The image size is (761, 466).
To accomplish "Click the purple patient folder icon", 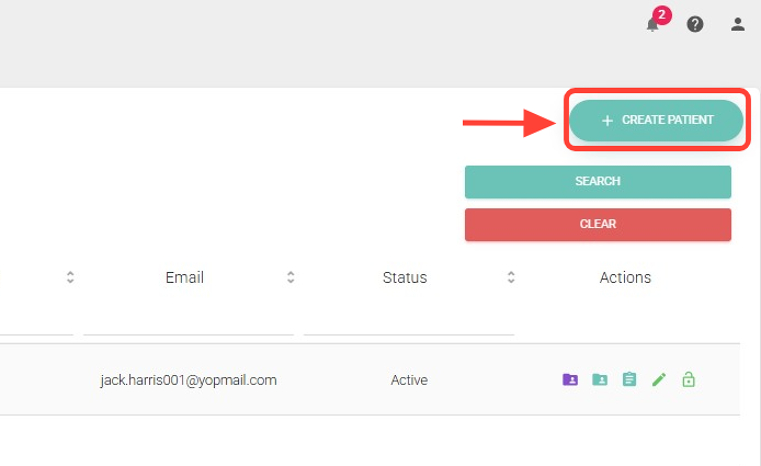I will pos(570,380).
